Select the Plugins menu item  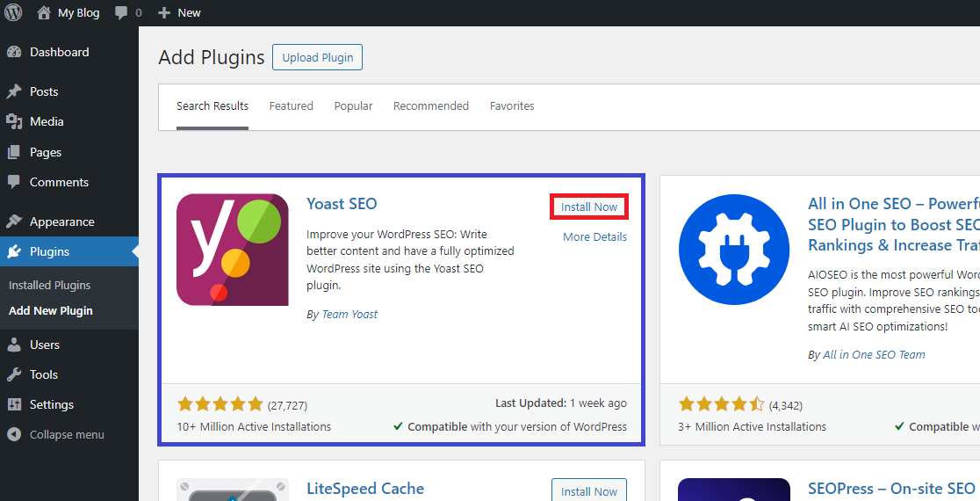pyautogui.click(x=49, y=251)
